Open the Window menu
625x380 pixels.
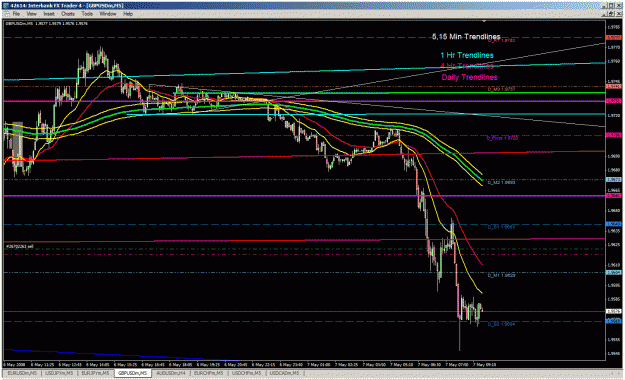click(108, 14)
